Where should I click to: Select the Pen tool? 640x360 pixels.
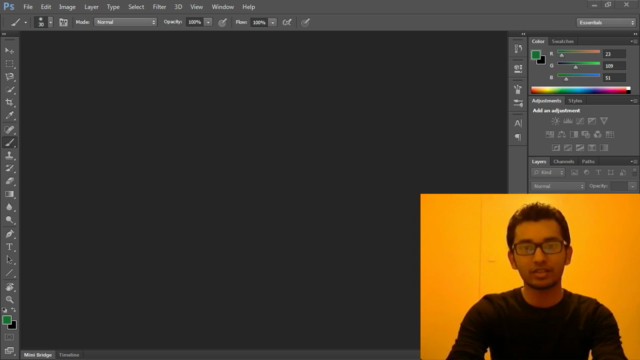tap(9, 234)
